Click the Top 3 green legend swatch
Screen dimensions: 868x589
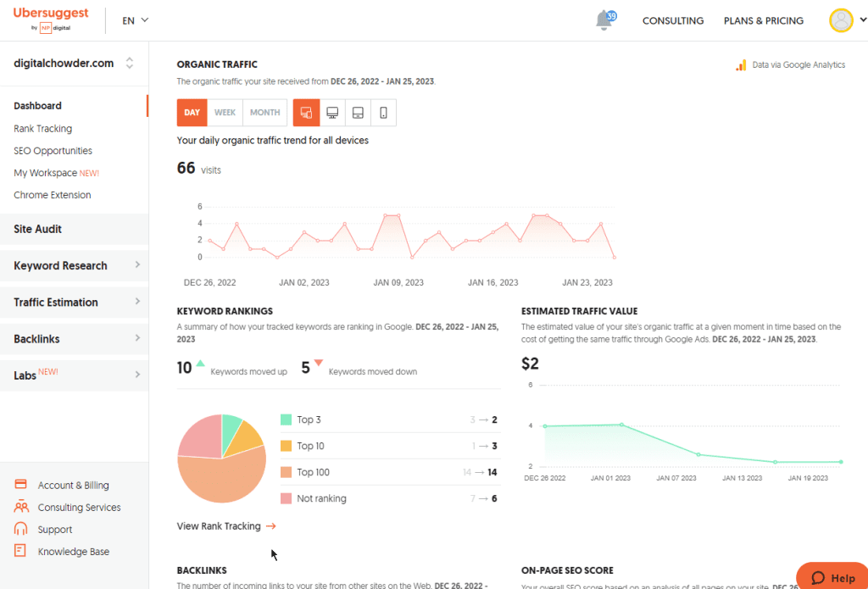click(x=287, y=420)
